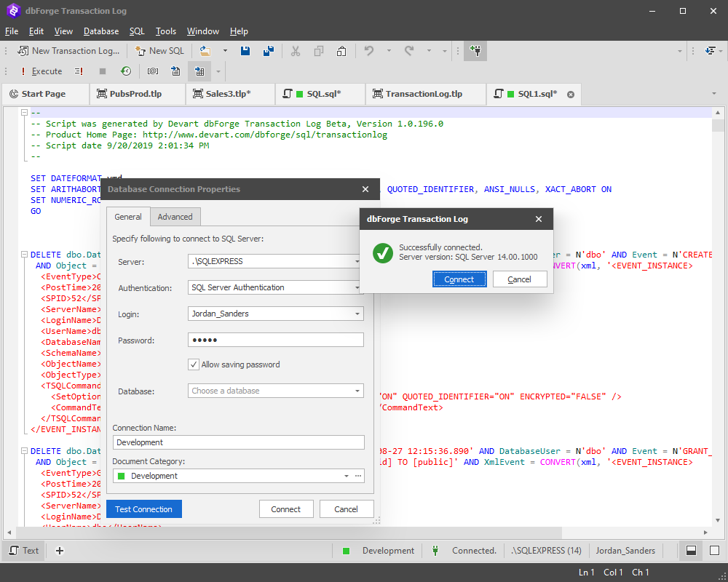The image size is (728, 582).
Task: Select the General tab in connection properties
Action: click(x=128, y=217)
